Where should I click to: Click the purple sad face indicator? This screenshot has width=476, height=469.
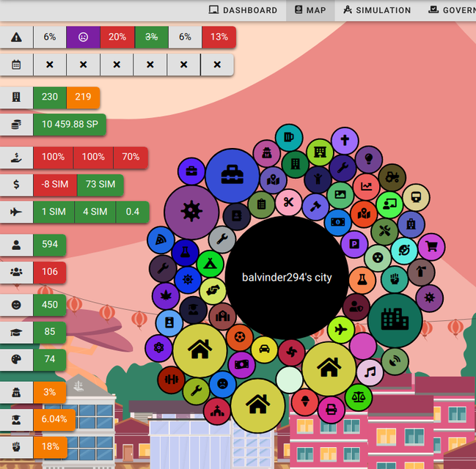click(83, 37)
